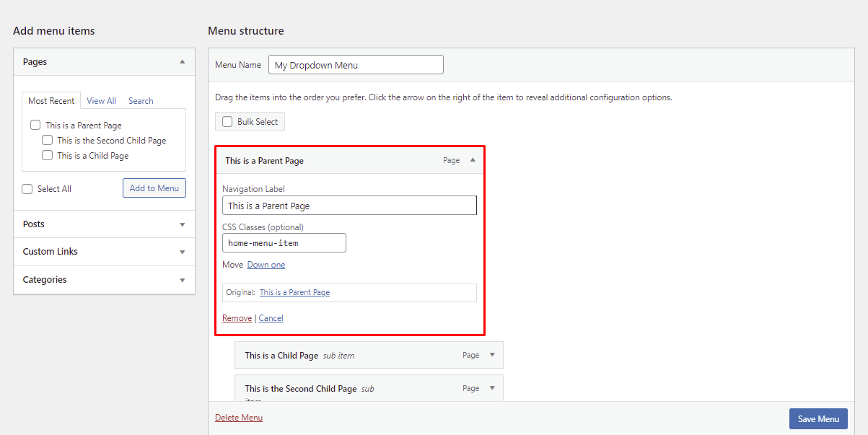Screen dimensions: 868x435
Task: Expand the Categories panel
Action: click(183, 279)
